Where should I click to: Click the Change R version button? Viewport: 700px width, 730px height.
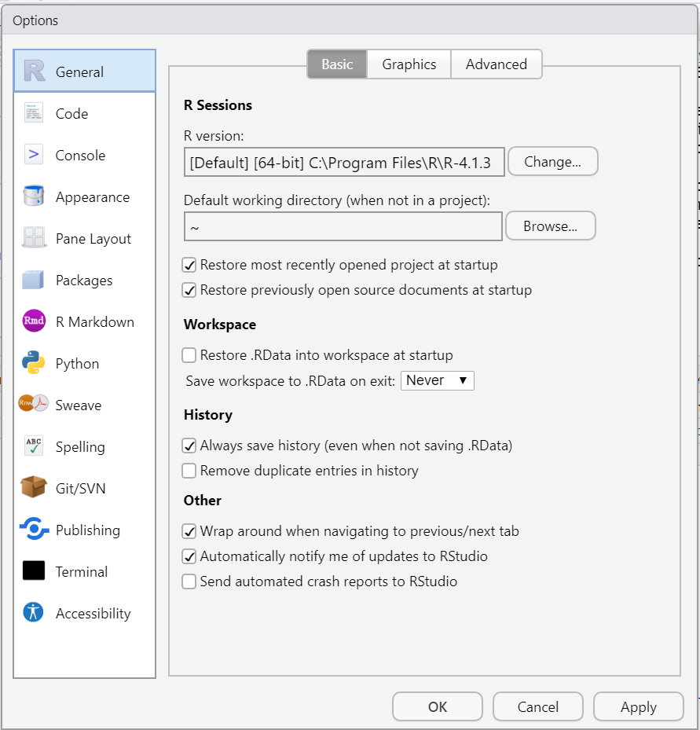(552, 161)
